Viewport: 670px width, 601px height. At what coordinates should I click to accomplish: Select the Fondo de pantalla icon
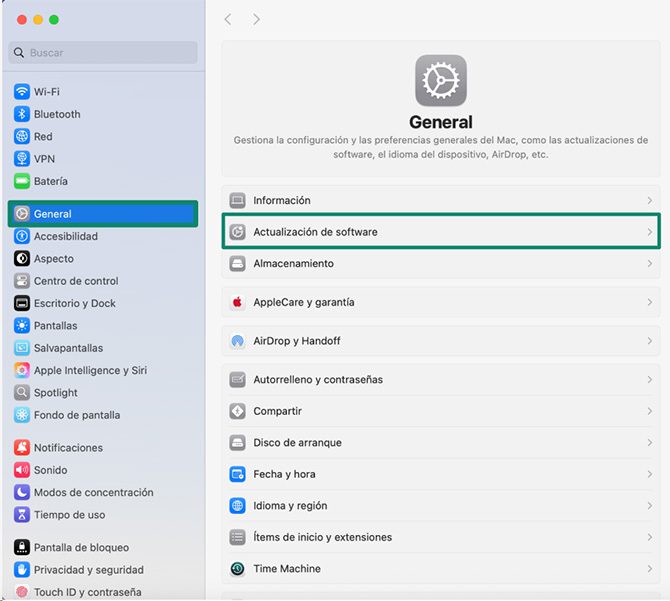[x=22, y=415]
